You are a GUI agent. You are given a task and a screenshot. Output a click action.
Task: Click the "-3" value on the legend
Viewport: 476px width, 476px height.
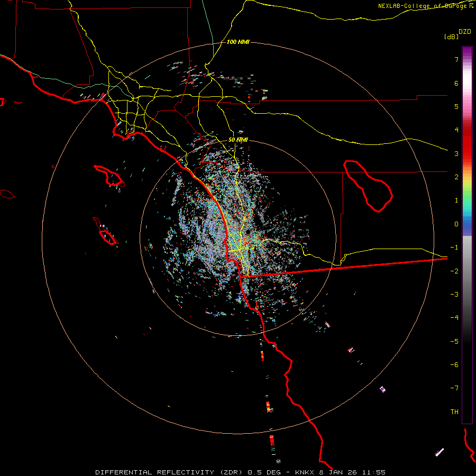point(454,295)
